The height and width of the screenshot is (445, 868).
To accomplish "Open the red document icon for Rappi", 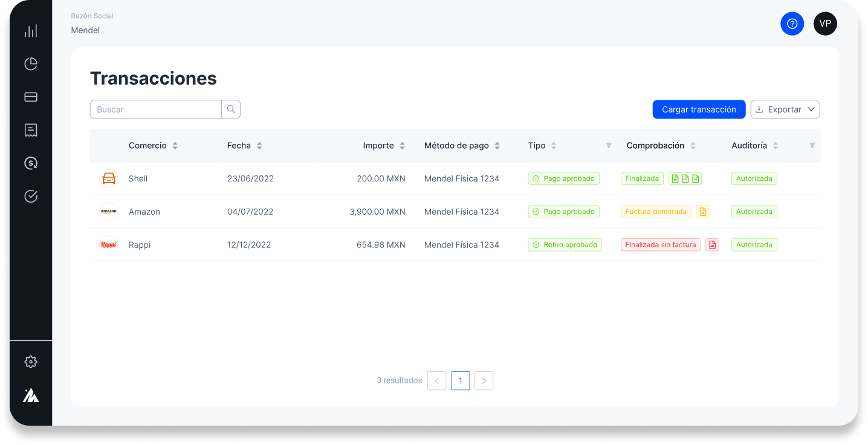I will 712,245.
